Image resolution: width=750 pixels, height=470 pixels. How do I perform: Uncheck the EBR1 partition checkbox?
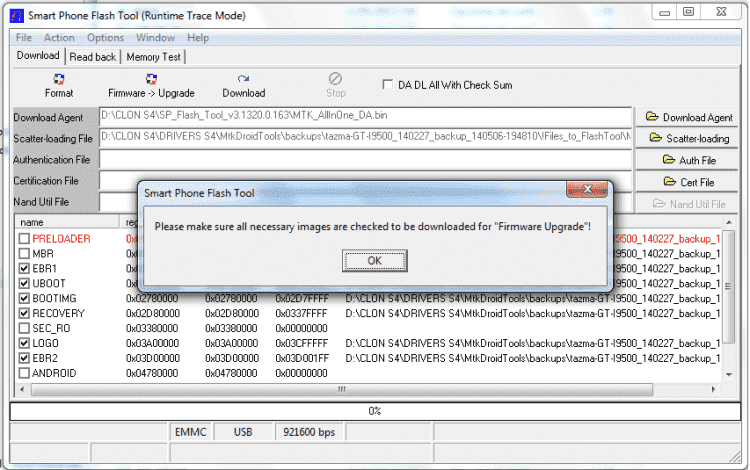coord(24,269)
